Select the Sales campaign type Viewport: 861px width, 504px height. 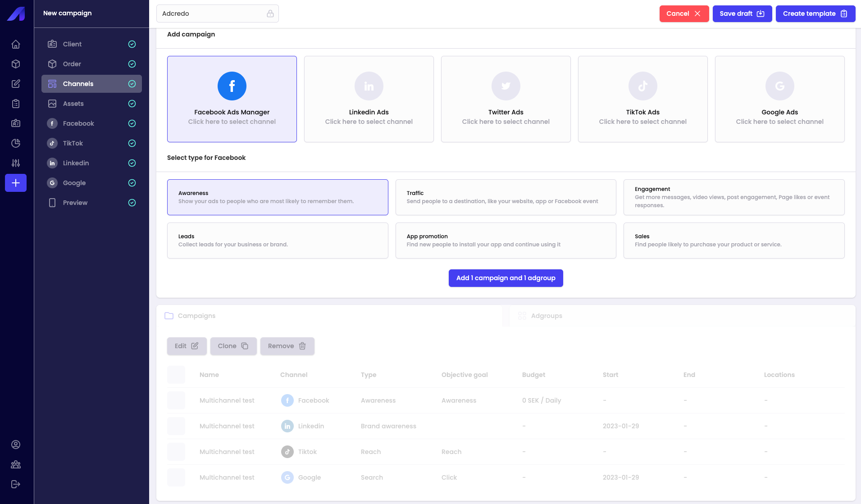click(734, 241)
